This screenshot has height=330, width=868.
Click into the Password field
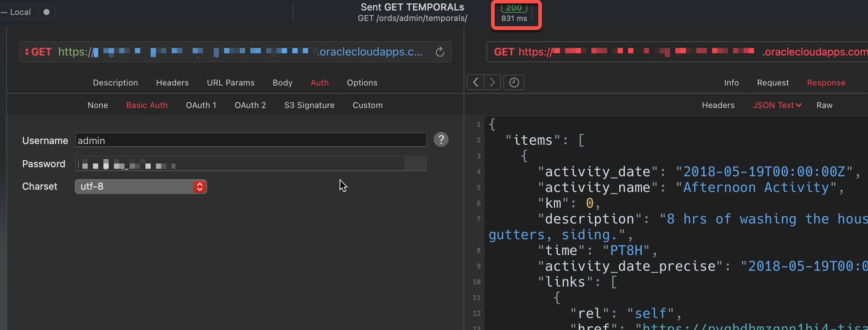click(250, 164)
